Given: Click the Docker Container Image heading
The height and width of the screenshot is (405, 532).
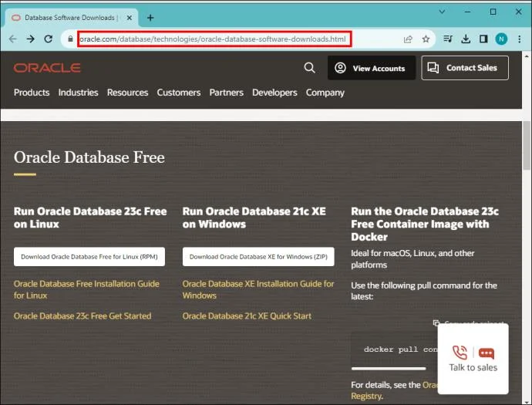Looking at the screenshot, I should coord(425,224).
